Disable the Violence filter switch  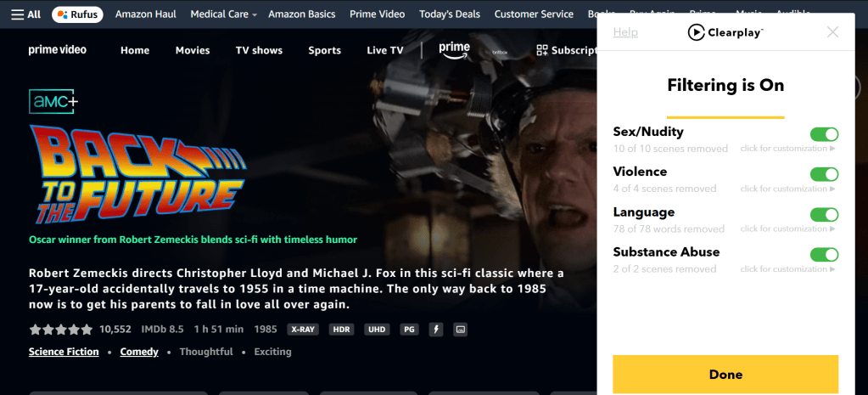[x=824, y=174]
